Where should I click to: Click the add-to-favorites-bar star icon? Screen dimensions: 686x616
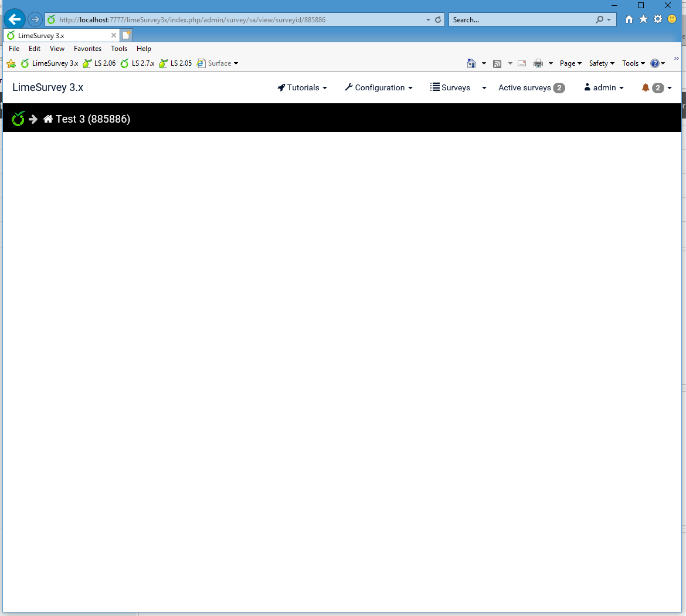11,63
